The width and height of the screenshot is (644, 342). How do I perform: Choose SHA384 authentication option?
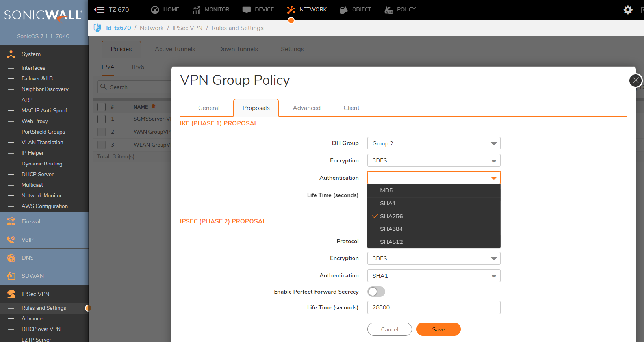[x=434, y=229]
